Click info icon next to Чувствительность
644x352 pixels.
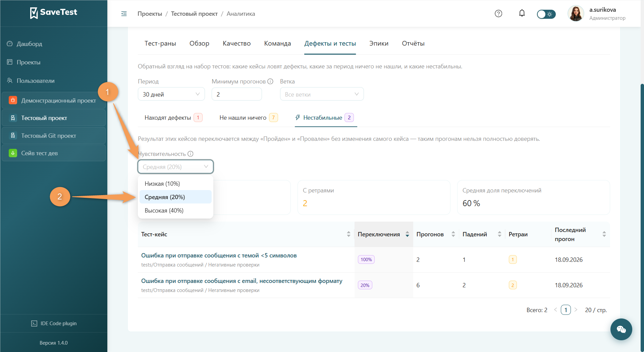point(191,154)
